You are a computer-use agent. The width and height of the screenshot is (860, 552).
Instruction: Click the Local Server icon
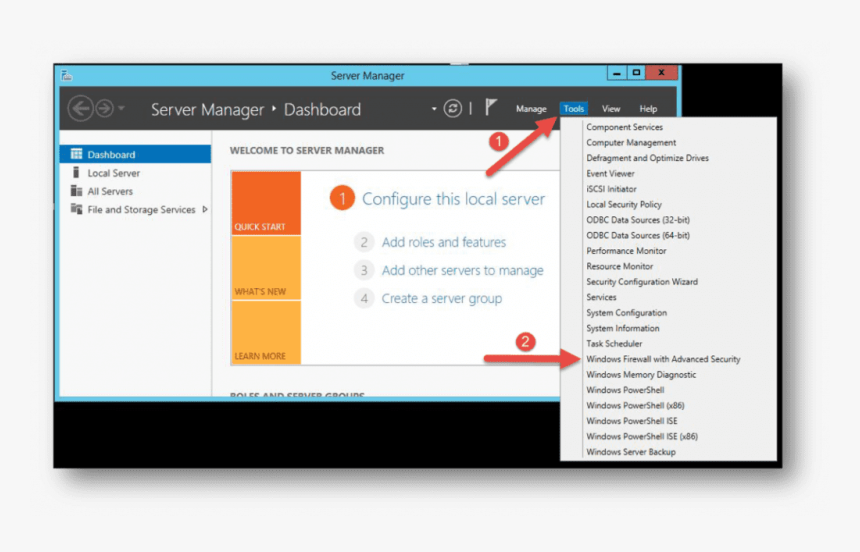point(76,172)
